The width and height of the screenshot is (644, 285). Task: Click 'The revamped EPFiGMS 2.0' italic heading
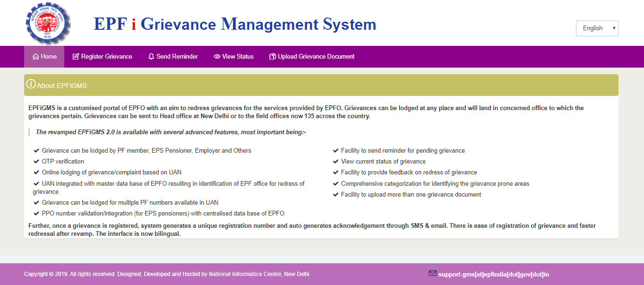pos(171,132)
